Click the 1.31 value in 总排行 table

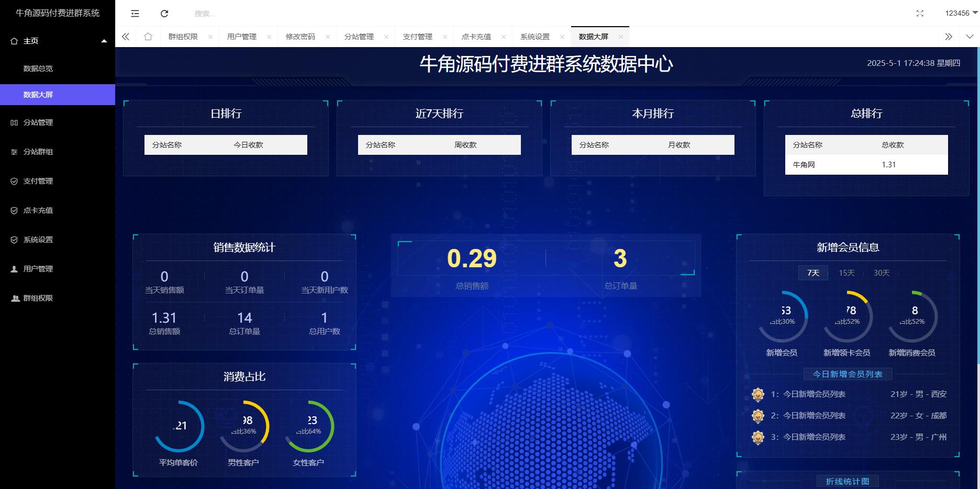pyautogui.click(x=889, y=165)
